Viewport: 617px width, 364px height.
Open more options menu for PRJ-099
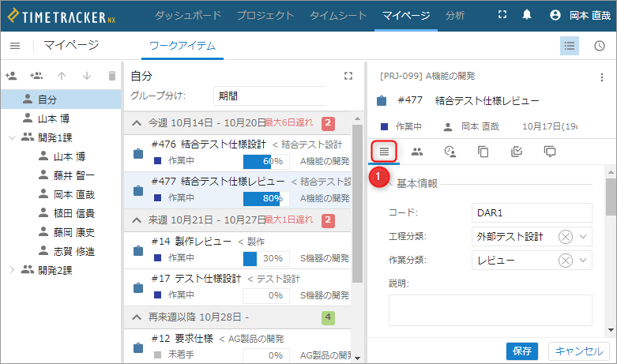click(602, 77)
